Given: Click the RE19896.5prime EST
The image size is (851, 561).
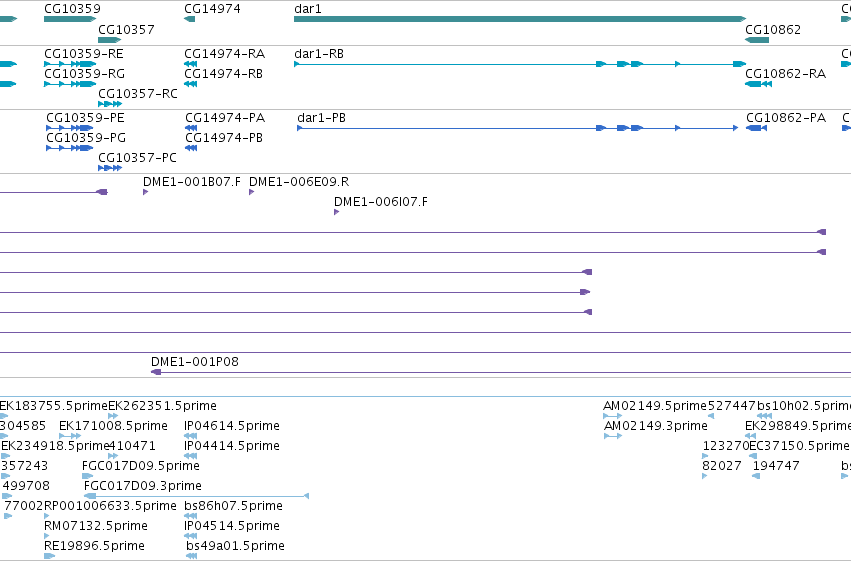Looking at the screenshot, I should [x=49, y=556].
